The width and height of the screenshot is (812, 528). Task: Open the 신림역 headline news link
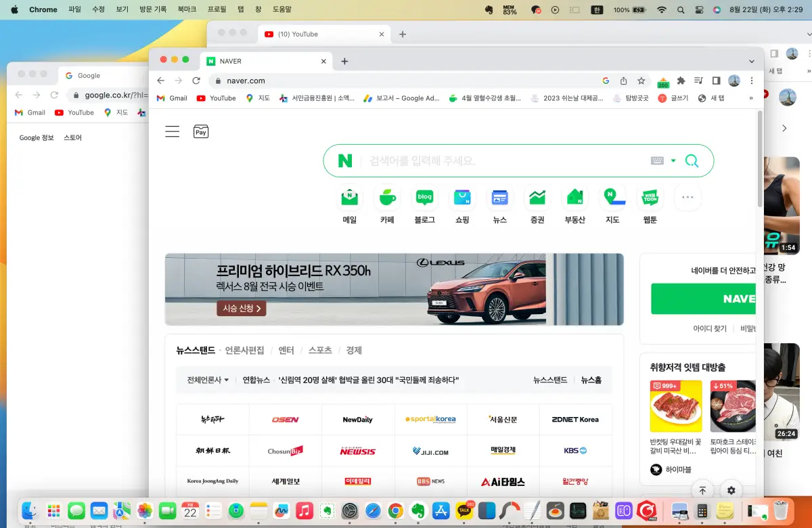369,380
